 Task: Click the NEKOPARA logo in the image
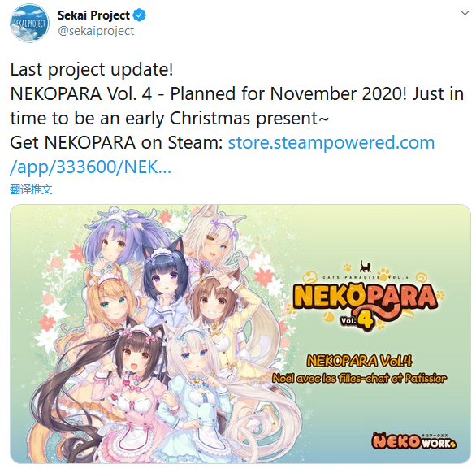pos(367,297)
